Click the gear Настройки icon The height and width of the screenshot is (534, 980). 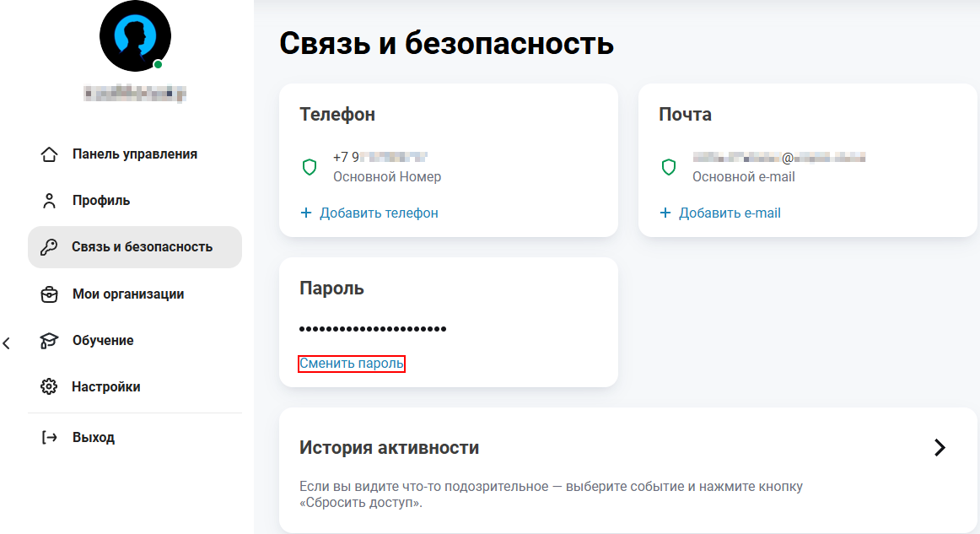[x=50, y=386]
